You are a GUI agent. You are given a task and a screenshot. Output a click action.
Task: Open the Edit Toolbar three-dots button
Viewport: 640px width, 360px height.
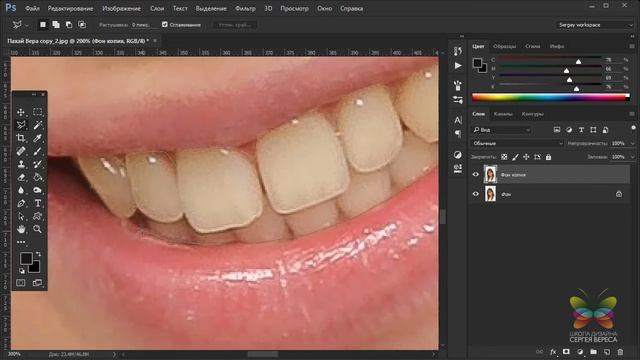(21, 242)
